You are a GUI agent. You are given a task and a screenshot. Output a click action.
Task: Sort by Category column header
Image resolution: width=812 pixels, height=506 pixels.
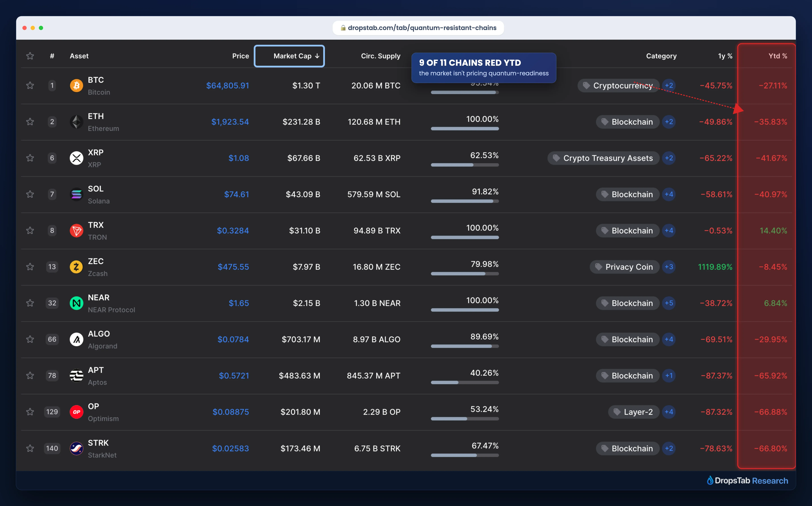coord(661,56)
